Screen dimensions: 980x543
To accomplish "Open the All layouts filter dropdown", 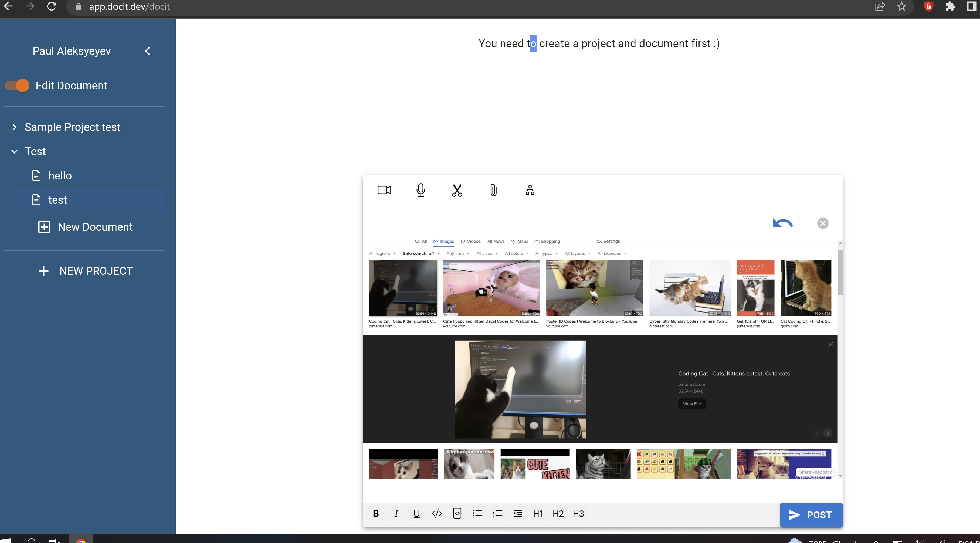I will [x=578, y=253].
